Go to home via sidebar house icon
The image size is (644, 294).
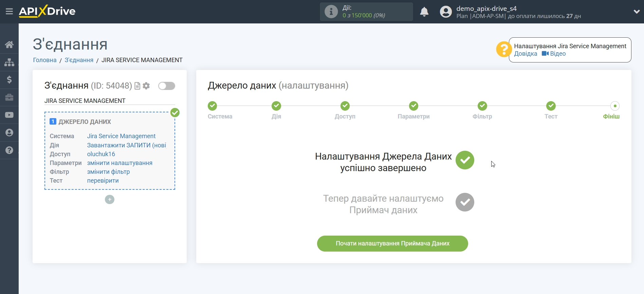9,44
